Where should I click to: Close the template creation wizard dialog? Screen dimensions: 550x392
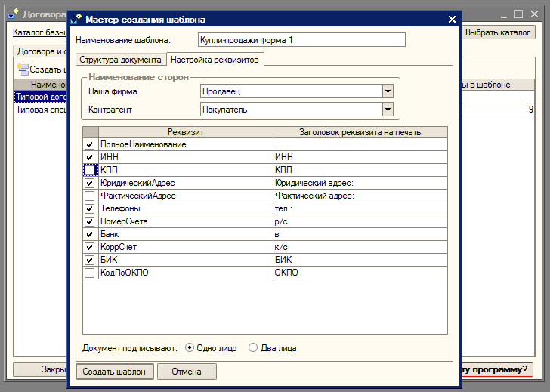(x=452, y=20)
